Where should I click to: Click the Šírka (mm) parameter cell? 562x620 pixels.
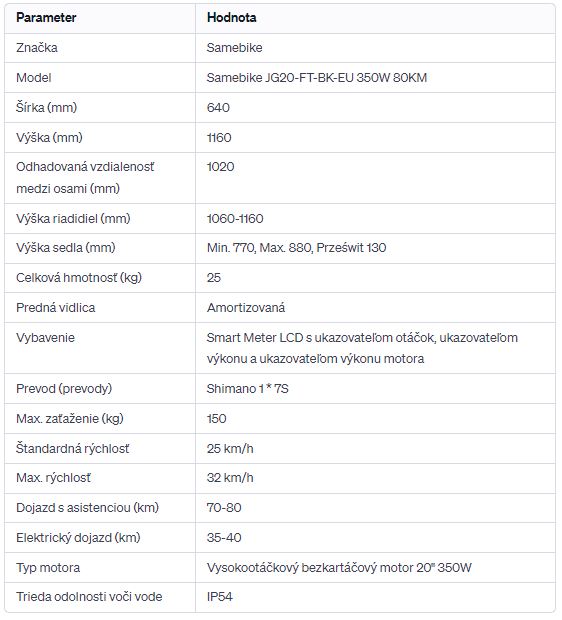[47, 108]
